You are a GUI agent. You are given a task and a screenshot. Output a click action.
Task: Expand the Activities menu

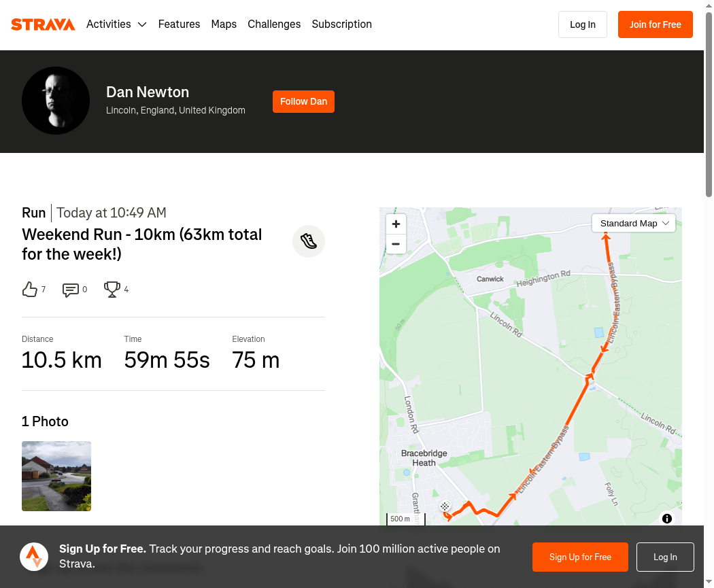(x=116, y=24)
